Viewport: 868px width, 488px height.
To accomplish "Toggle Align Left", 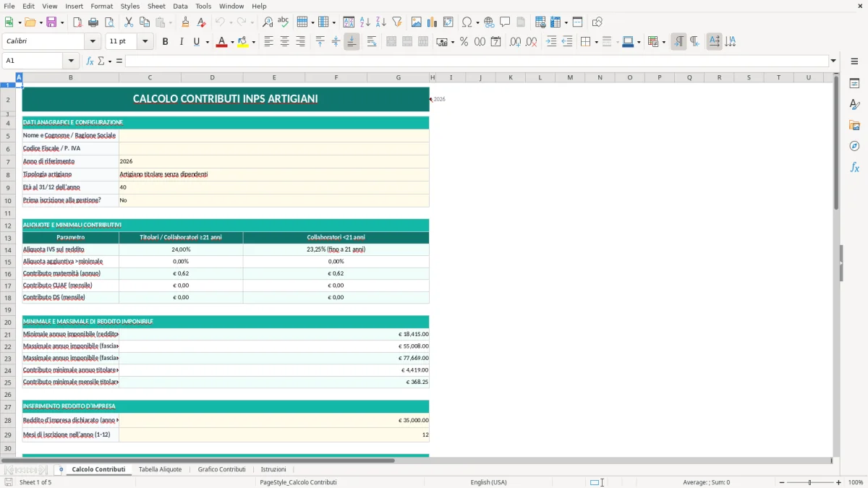I will point(269,42).
